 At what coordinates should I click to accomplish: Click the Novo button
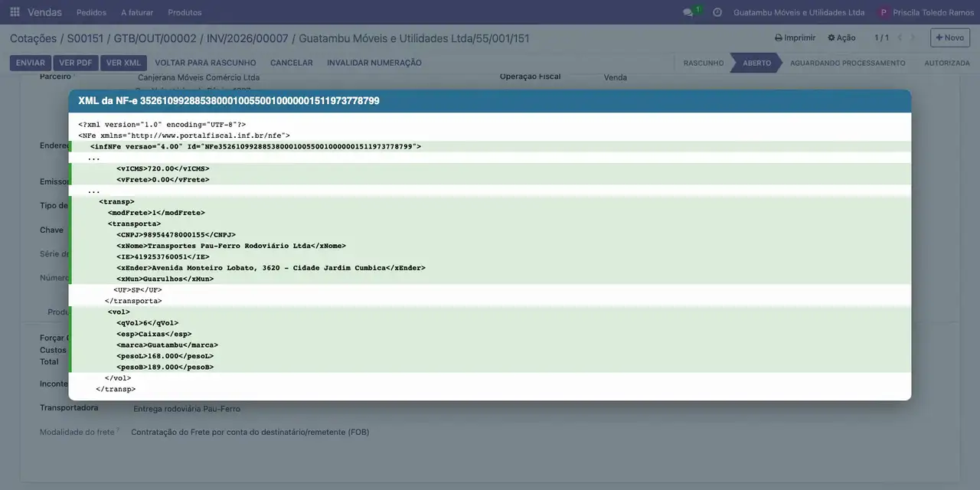point(949,38)
